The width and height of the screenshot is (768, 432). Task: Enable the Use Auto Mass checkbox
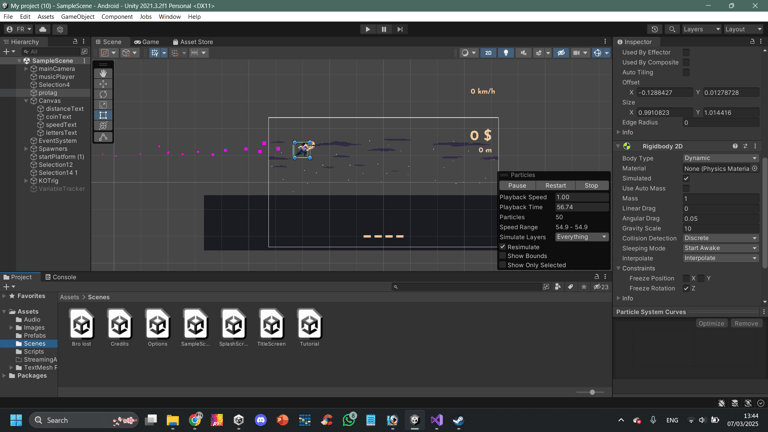coord(686,189)
